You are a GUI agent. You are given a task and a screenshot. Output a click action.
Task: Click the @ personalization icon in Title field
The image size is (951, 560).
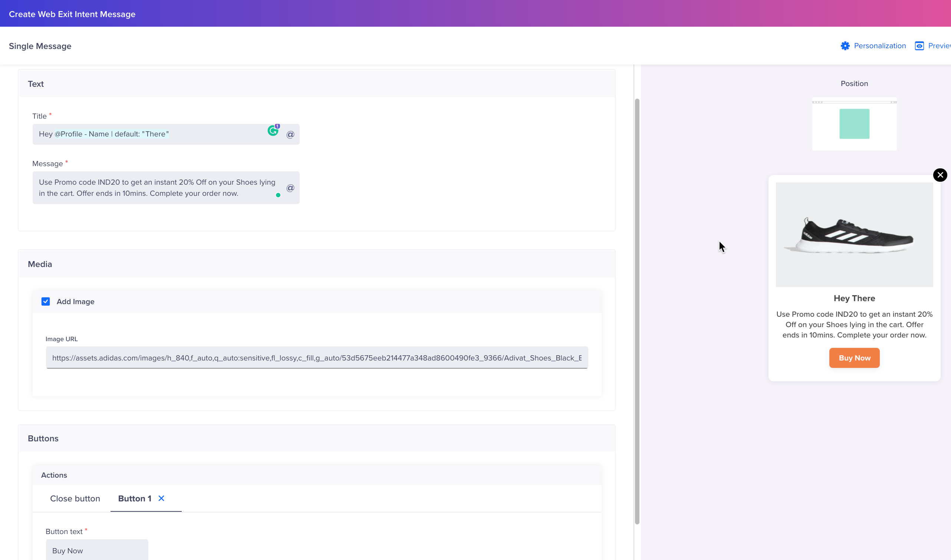(290, 134)
